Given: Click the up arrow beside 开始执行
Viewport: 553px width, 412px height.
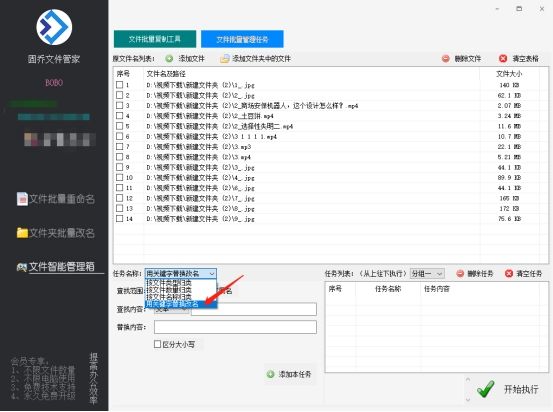Looking at the screenshot, I should (x=468, y=380).
